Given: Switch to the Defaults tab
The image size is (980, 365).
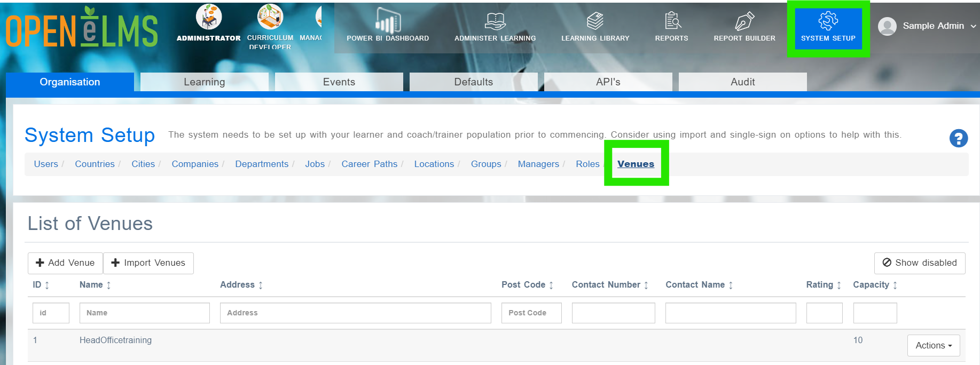Looking at the screenshot, I should 474,82.
